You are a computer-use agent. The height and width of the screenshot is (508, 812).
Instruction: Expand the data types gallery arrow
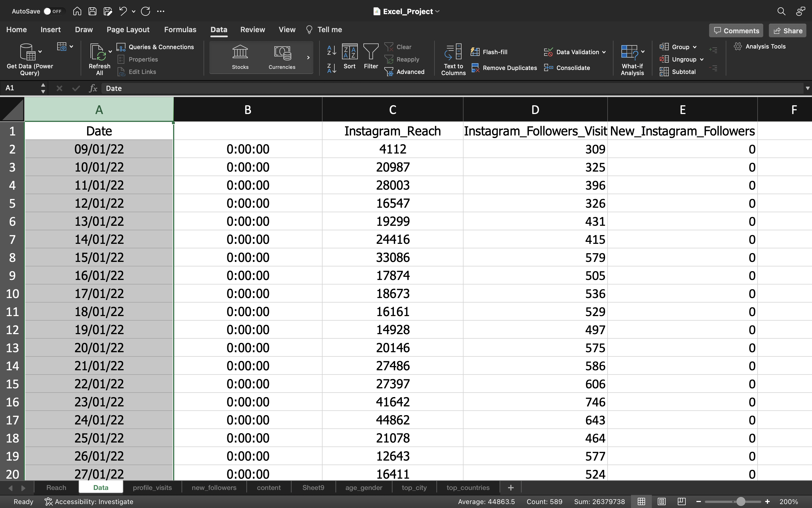(x=308, y=58)
